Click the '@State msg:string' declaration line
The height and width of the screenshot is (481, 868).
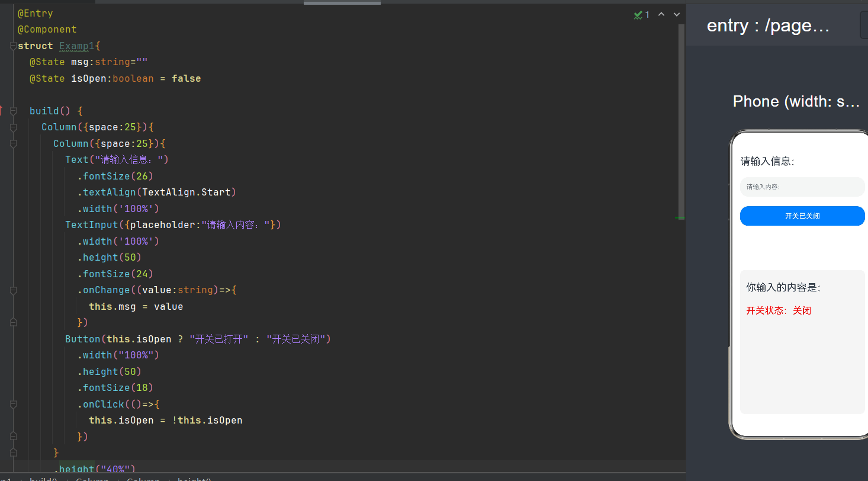pyautogui.click(x=89, y=62)
